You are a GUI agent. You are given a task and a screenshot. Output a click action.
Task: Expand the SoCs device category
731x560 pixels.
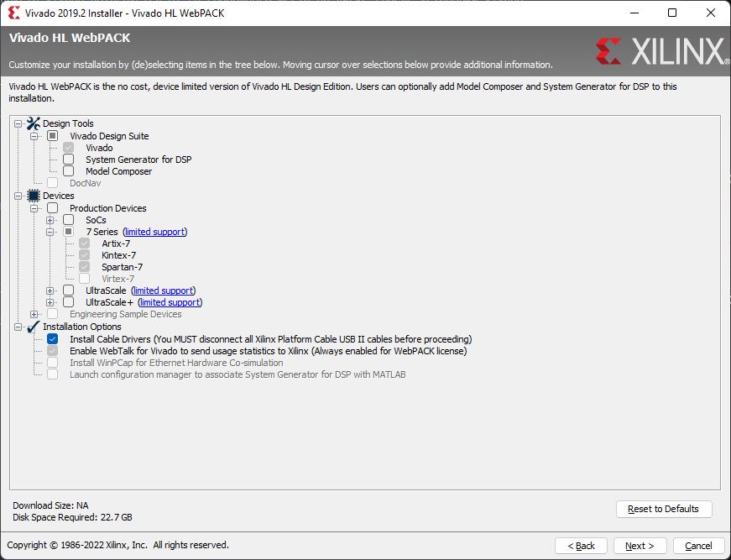pos(51,218)
